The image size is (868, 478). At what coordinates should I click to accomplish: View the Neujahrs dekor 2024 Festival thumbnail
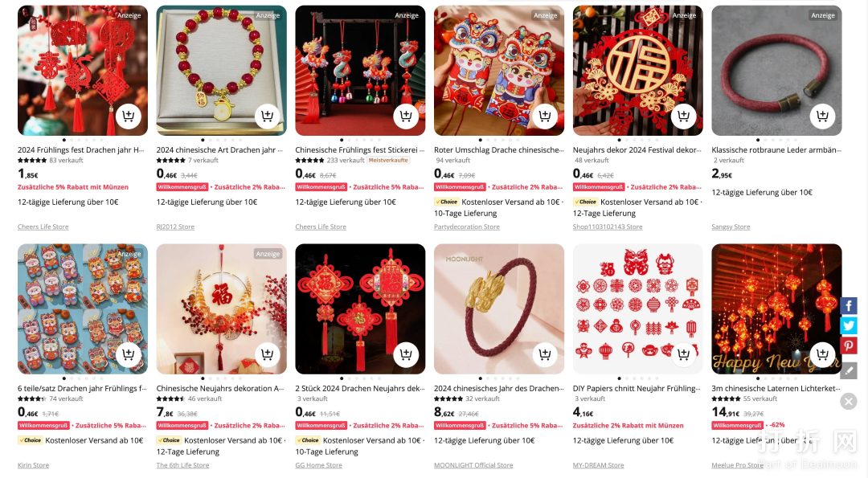637,70
